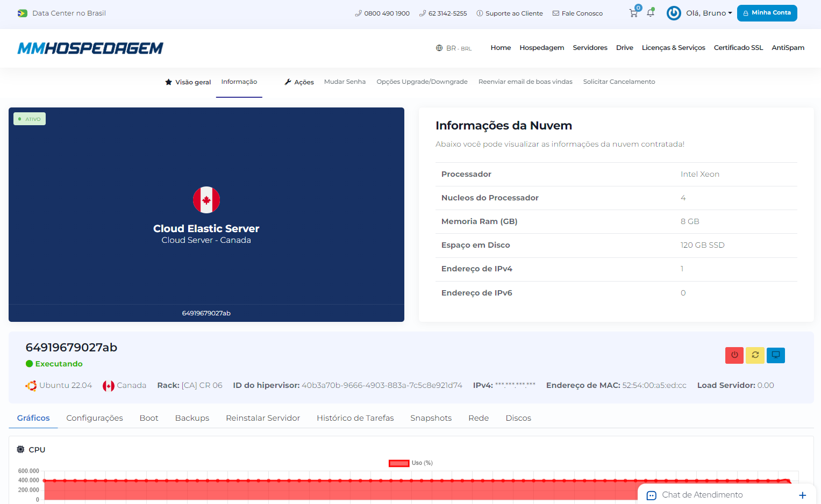Click Suporte ao Cliente link
Screen dimensions: 821x504
coord(510,13)
